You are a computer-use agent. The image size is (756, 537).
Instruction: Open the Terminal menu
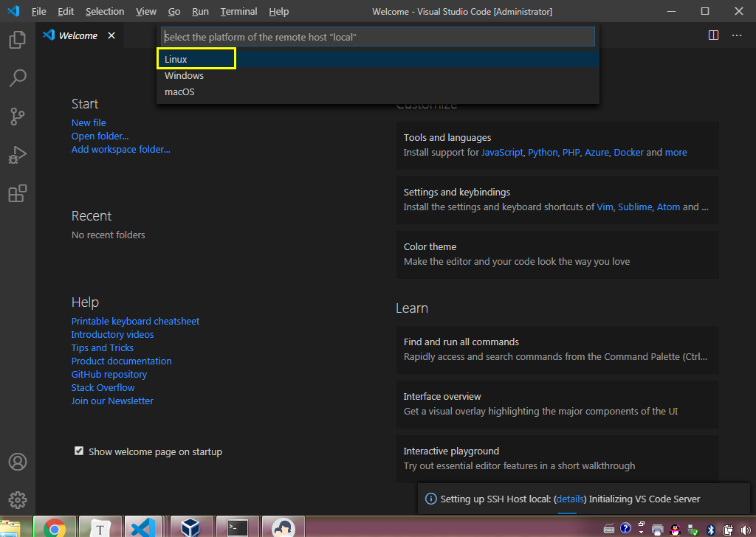(238, 11)
